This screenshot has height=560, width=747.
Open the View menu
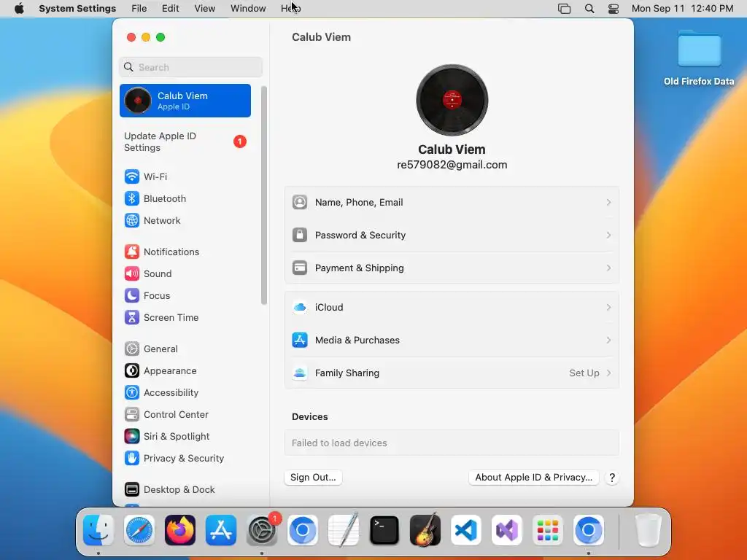pyautogui.click(x=205, y=9)
